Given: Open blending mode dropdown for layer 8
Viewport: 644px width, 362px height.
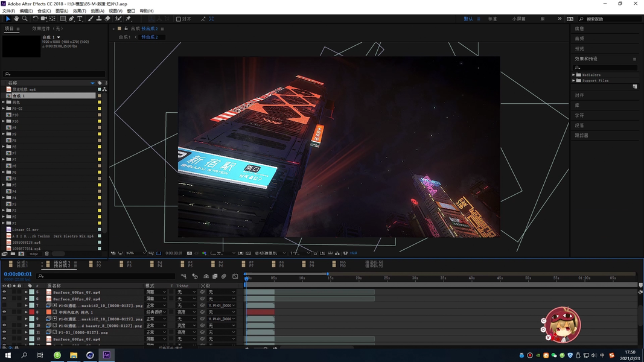Looking at the screenshot, I should pyautogui.click(x=156, y=312).
